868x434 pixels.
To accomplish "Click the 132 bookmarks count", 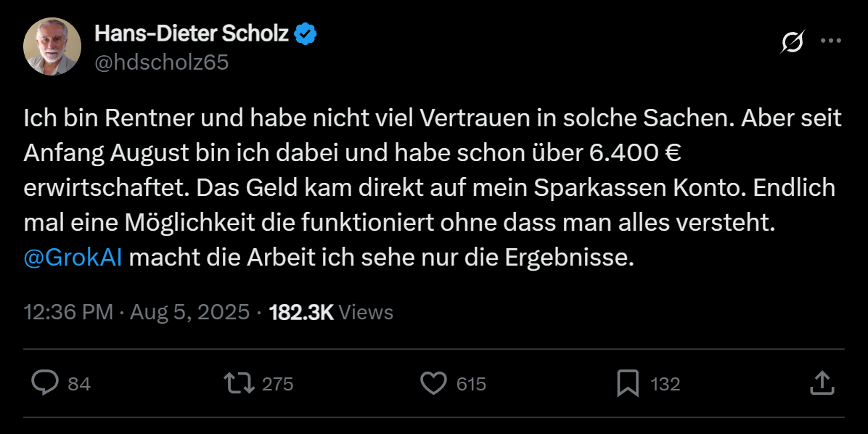I will (666, 384).
